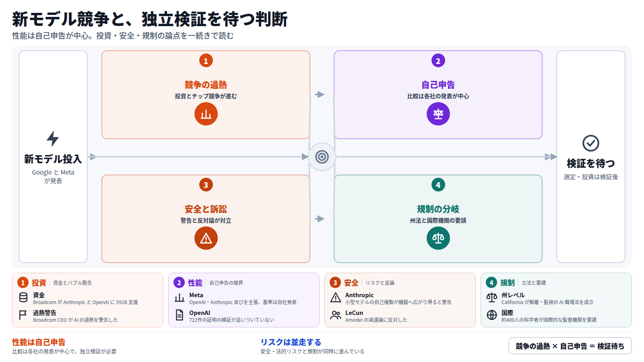The width and height of the screenshot is (644, 362).
Task: Click the line 722件の証明の検証が追いついていない
Action: click(x=232, y=320)
